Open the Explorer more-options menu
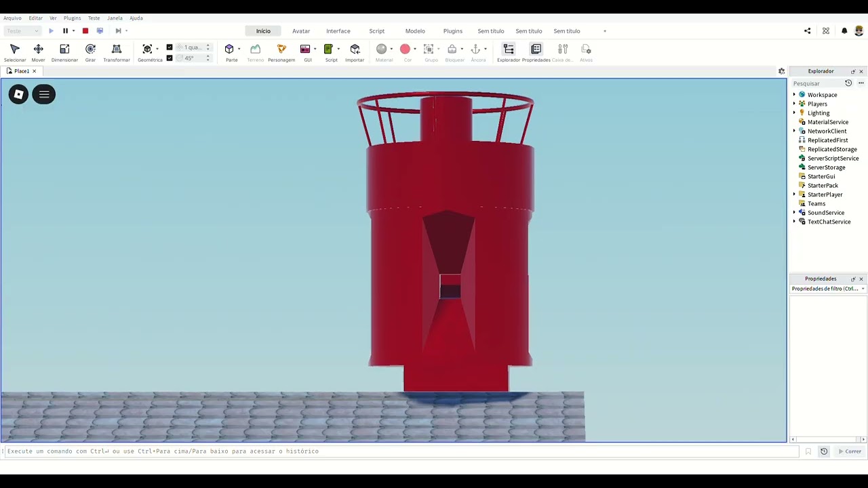 (861, 83)
